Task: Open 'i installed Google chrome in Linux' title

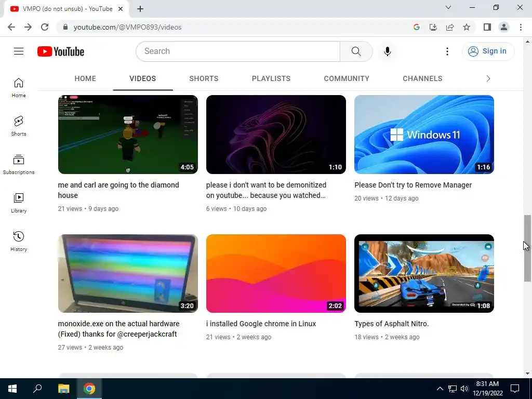Action: [261, 324]
